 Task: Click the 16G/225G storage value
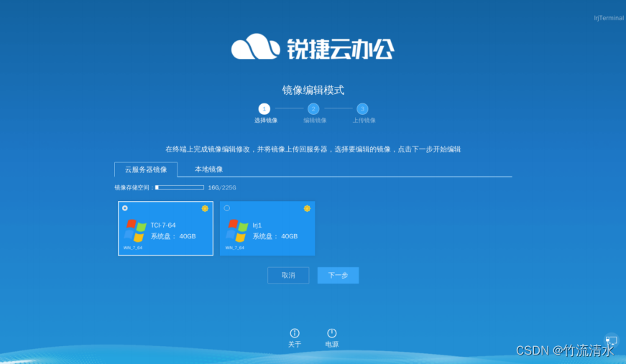coord(222,187)
